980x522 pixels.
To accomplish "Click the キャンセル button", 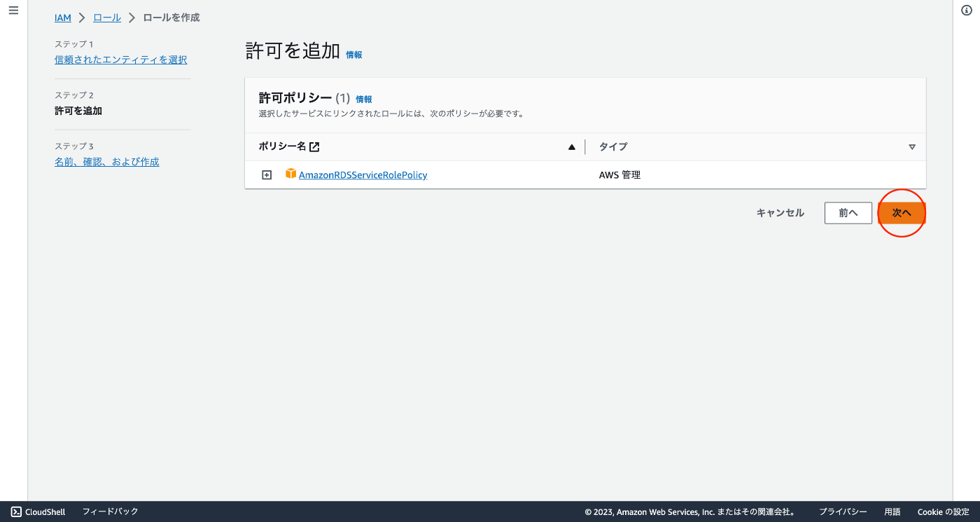I will click(x=780, y=213).
